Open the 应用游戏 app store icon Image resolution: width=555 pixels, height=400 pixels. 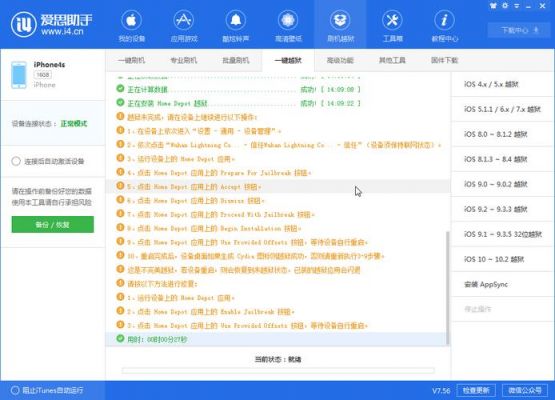183,21
